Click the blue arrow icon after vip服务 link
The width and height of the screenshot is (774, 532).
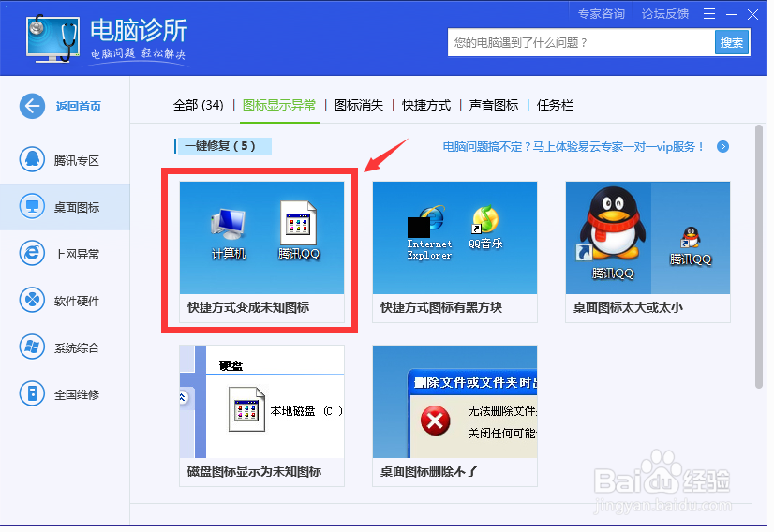click(x=723, y=146)
